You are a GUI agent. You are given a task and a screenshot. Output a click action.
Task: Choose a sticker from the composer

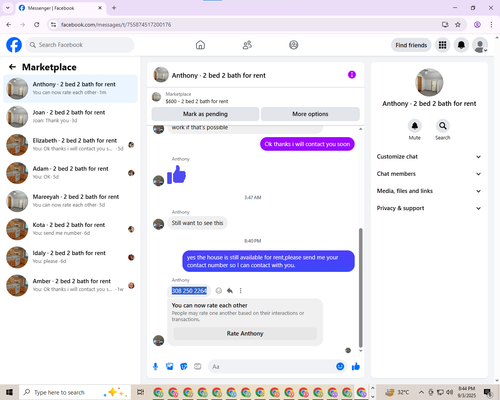(184, 367)
